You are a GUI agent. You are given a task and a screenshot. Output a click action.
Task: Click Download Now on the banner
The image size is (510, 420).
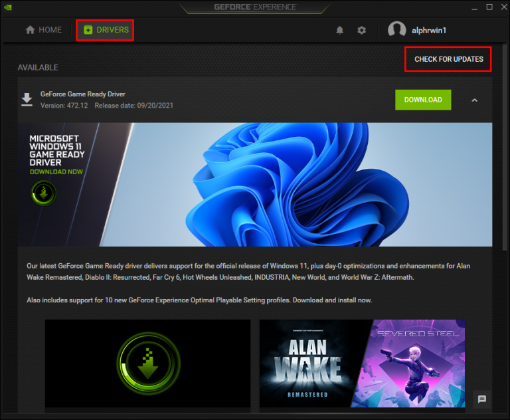(56, 171)
